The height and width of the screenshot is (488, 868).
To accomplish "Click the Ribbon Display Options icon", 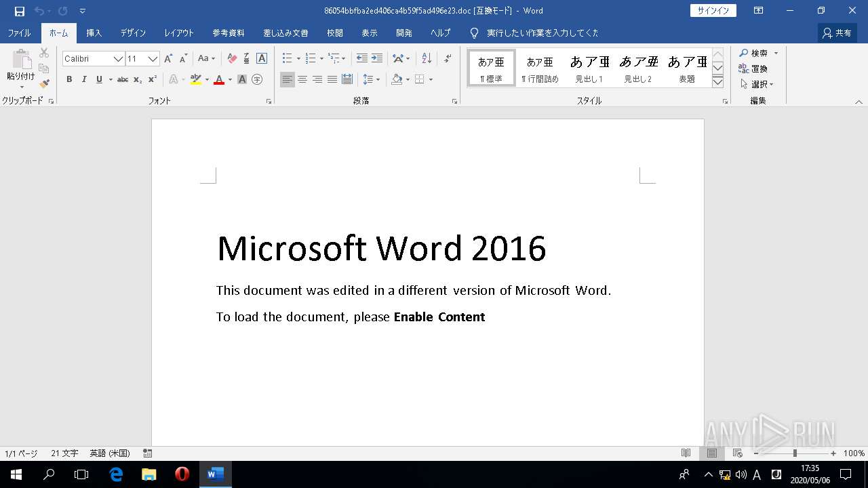I will [x=759, y=11].
